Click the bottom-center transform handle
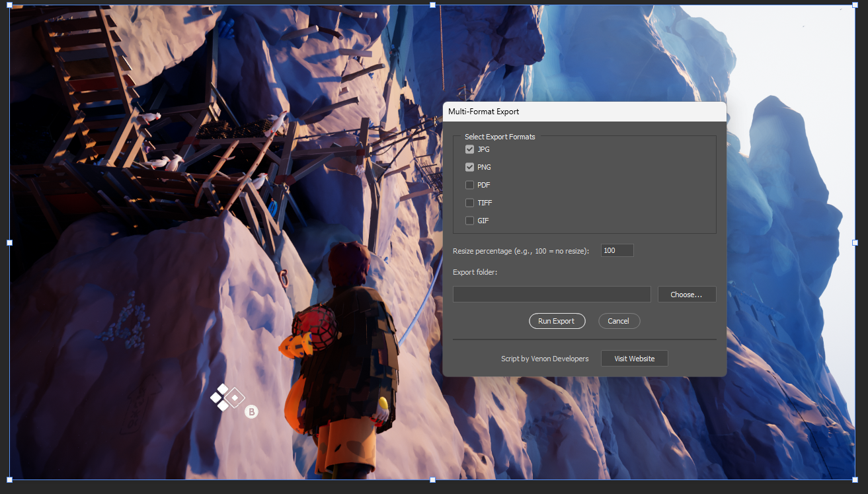This screenshot has width=868, height=494. [x=433, y=479]
